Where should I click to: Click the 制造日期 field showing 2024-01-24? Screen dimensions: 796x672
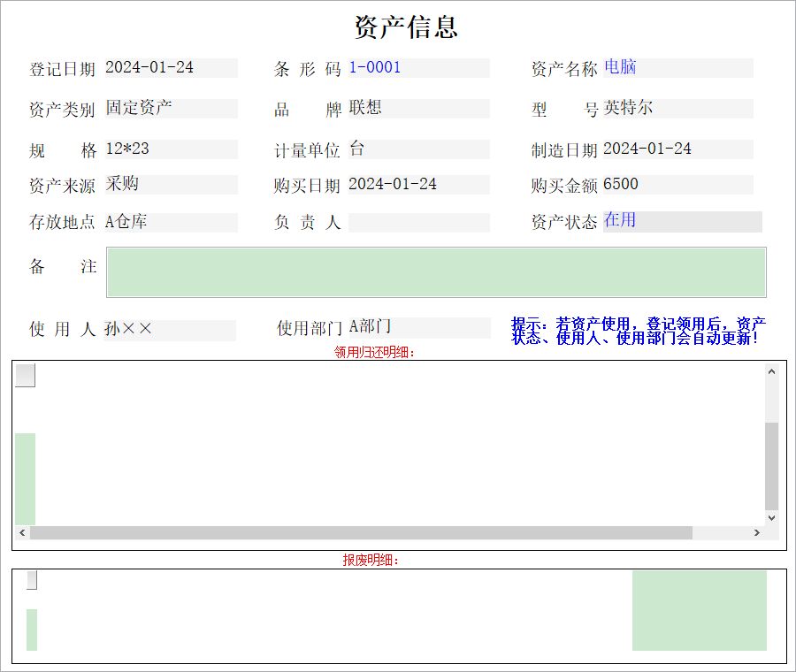click(x=678, y=149)
